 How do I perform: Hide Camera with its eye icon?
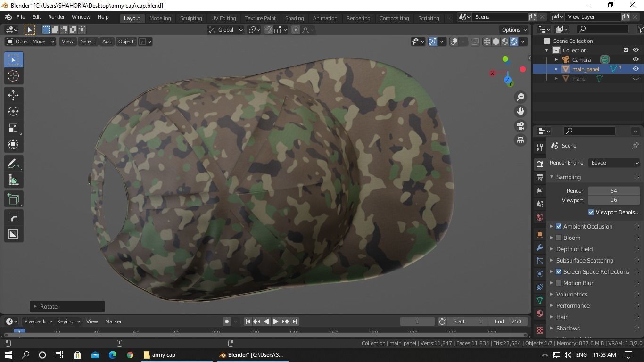pyautogui.click(x=636, y=60)
